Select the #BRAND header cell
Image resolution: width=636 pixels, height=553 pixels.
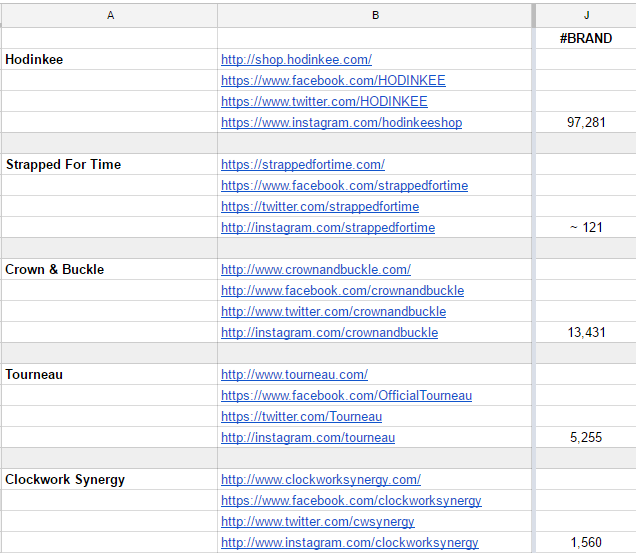587,39
